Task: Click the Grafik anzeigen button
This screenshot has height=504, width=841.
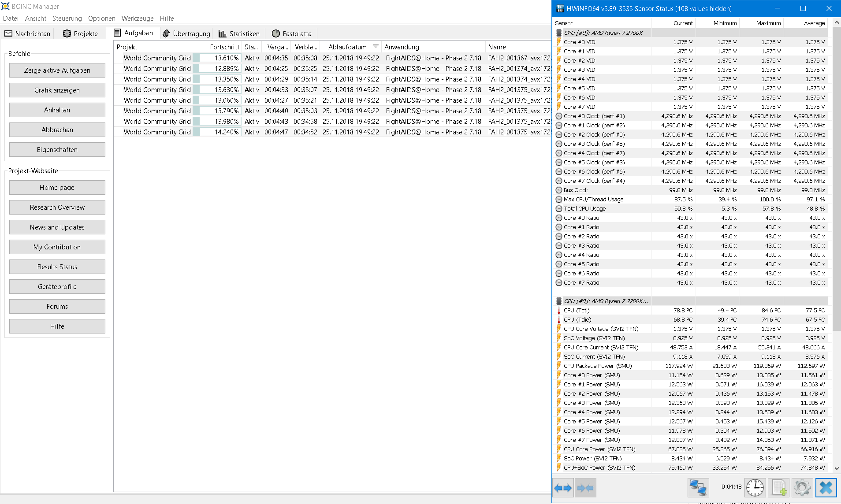Action: [x=57, y=90]
